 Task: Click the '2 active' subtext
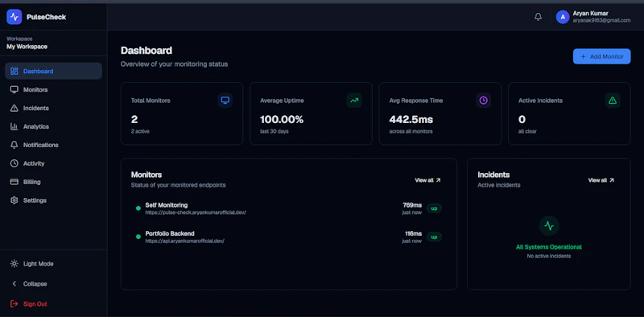point(140,131)
